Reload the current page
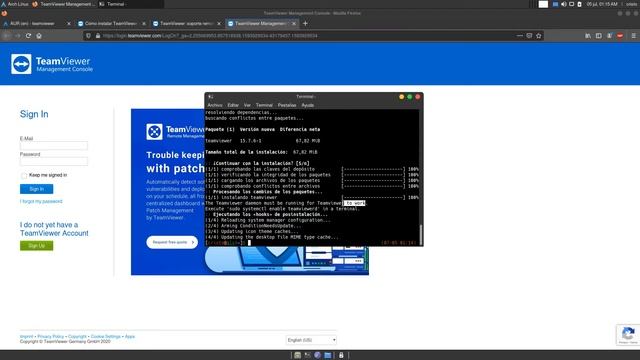The image size is (640, 360). point(28,36)
